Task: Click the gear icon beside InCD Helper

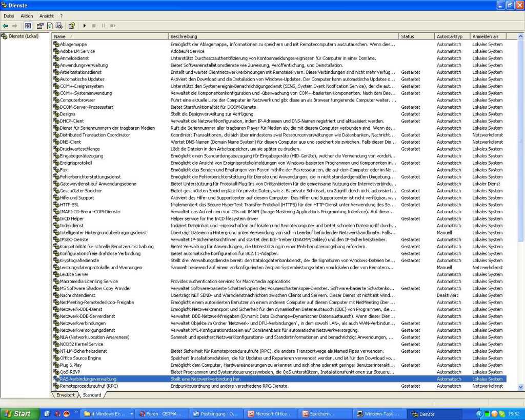Action: tap(56, 218)
